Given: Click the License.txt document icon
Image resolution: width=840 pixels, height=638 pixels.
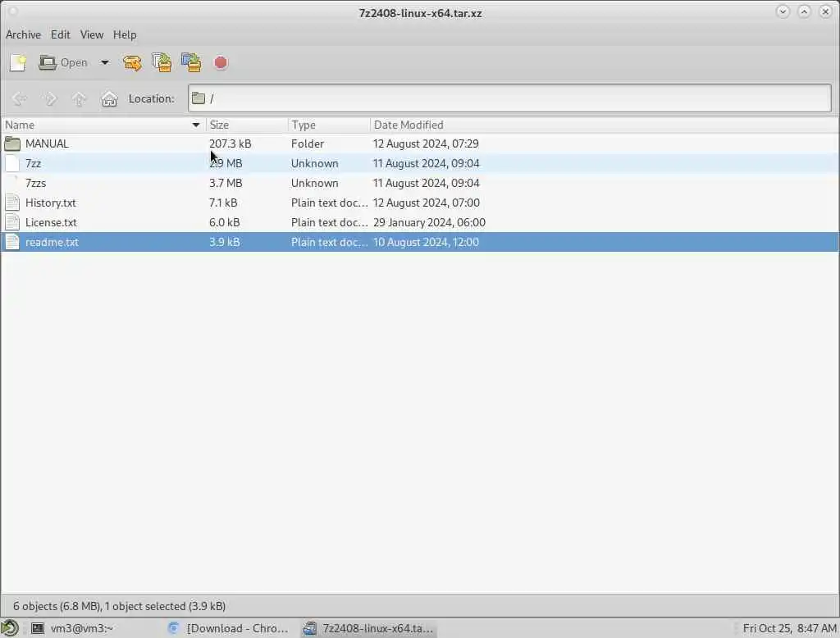Looking at the screenshot, I should click(x=12, y=222).
